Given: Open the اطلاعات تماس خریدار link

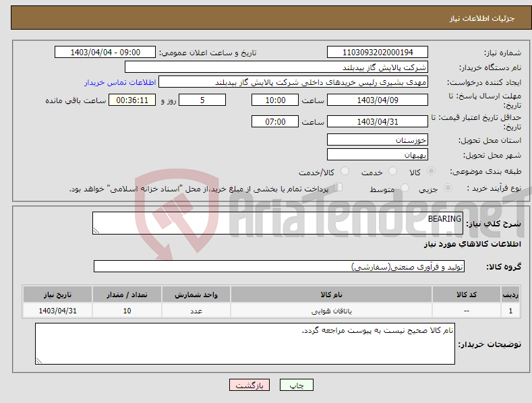Looking at the screenshot, I should pyautogui.click(x=120, y=82).
